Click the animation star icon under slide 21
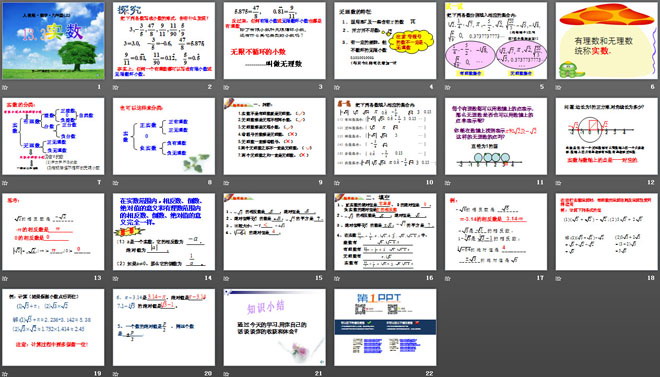The width and height of the screenshot is (660, 377). pos(226,374)
